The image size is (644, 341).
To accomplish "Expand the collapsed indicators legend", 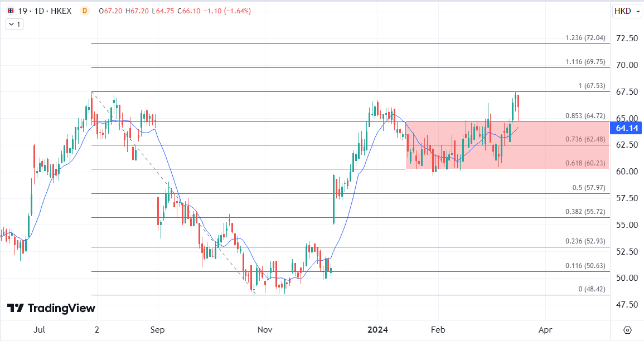I will pyautogui.click(x=14, y=25).
